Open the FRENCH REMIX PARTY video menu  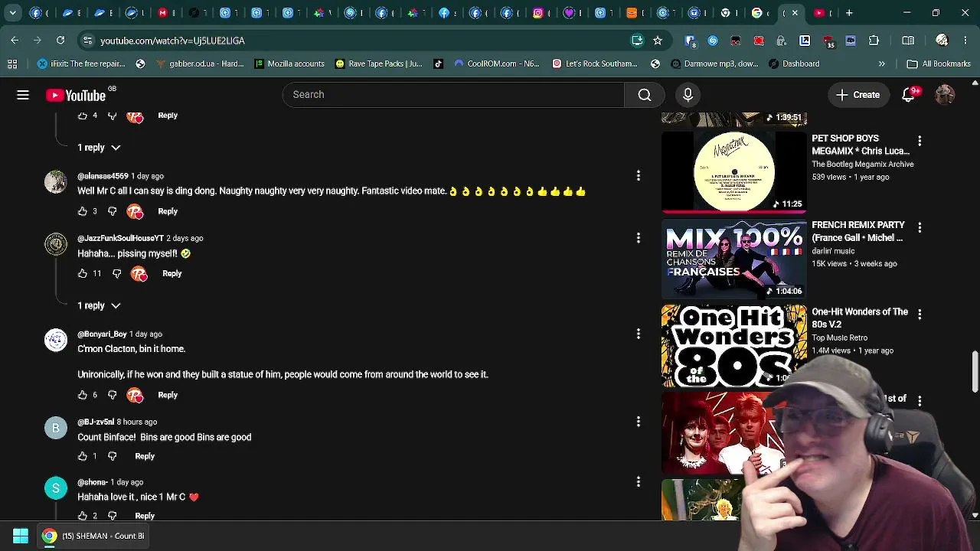(920, 227)
